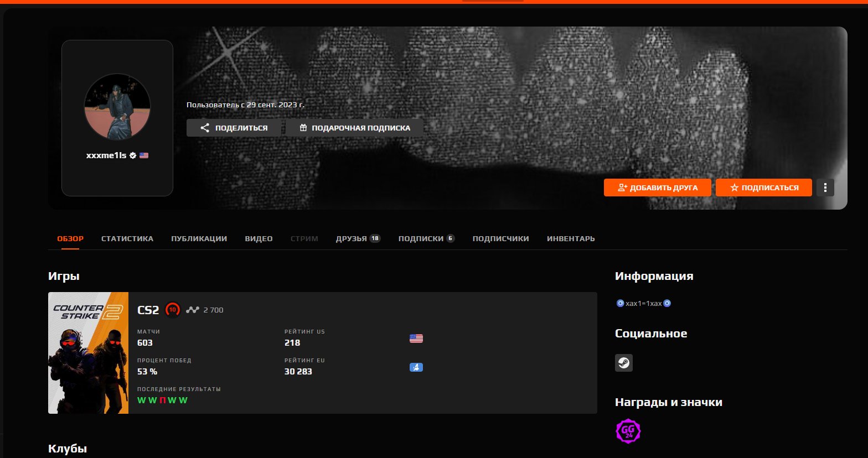868x458 pixels.
Task: Click the EU rating value 30 283
Action: tap(298, 372)
